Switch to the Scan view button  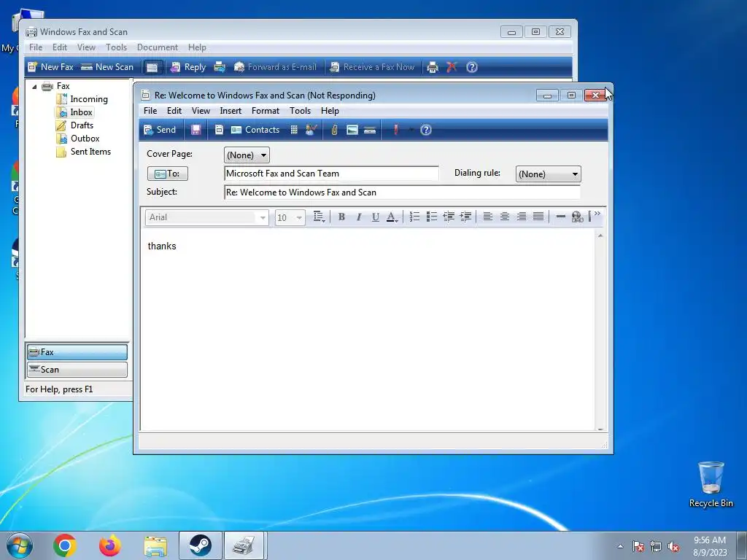pyautogui.click(x=77, y=370)
